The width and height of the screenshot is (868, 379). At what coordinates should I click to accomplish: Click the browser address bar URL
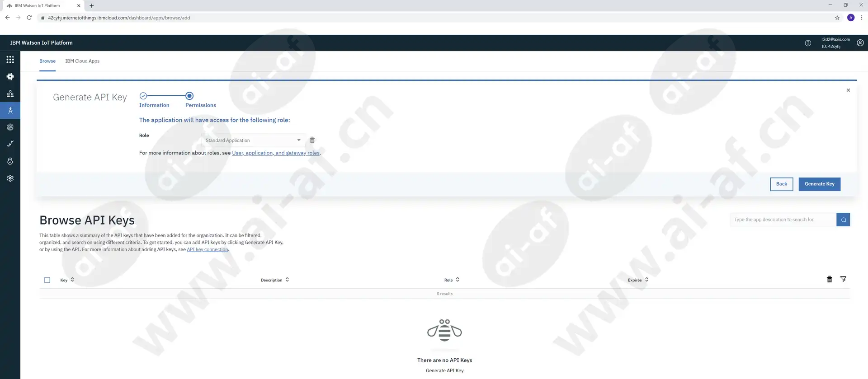(x=119, y=18)
